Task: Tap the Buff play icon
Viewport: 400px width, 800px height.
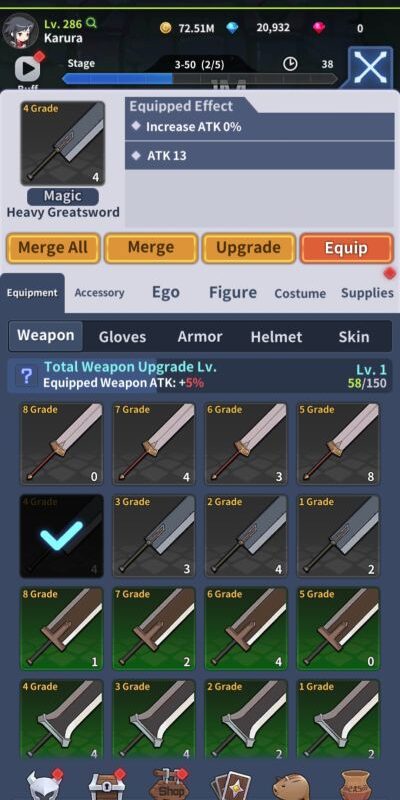Action: (28, 68)
